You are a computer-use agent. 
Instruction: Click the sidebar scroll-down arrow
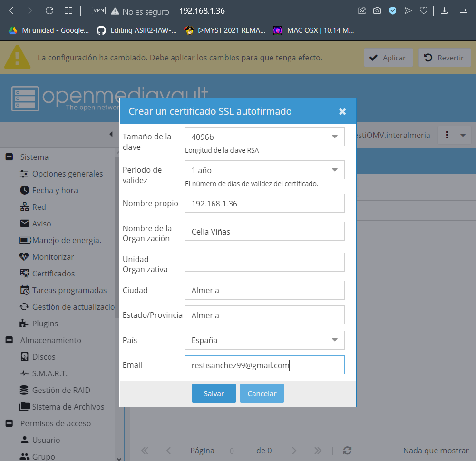pos(119,459)
